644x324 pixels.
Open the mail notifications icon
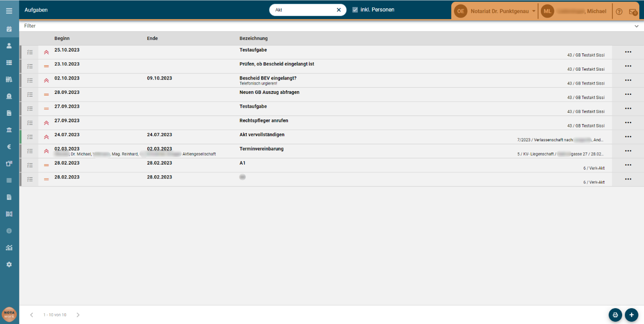point(632,12)
